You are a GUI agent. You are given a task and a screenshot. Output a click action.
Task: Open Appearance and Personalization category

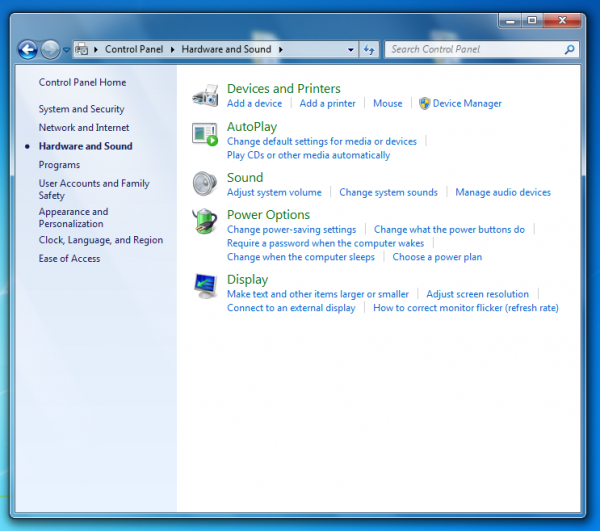[73, 218]
